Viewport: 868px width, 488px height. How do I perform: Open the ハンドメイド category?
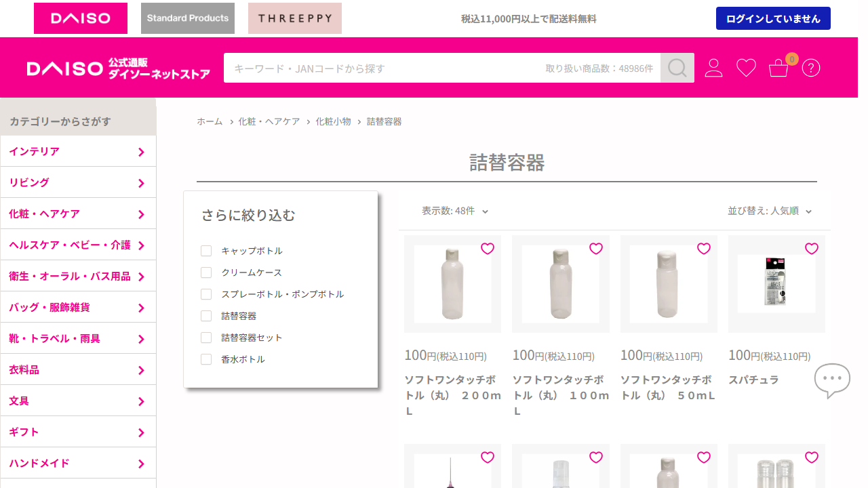tap(78, 463)
